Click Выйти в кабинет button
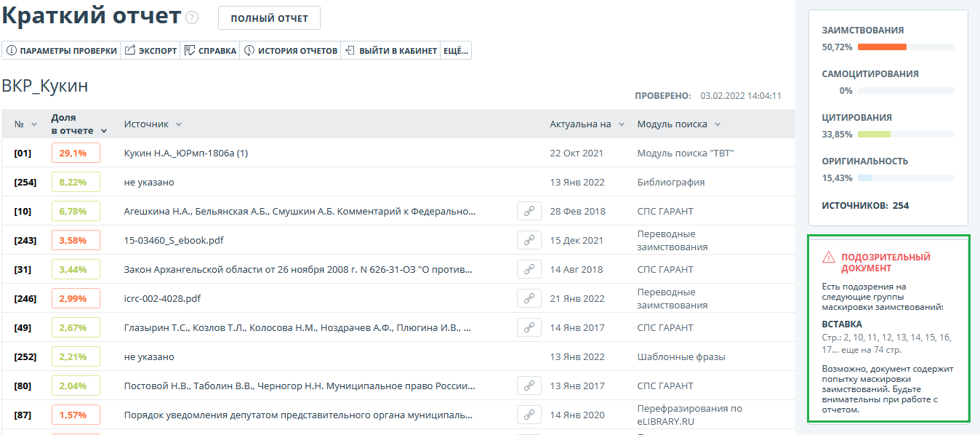This screenshot has height=435, width=980. point(391,51)
